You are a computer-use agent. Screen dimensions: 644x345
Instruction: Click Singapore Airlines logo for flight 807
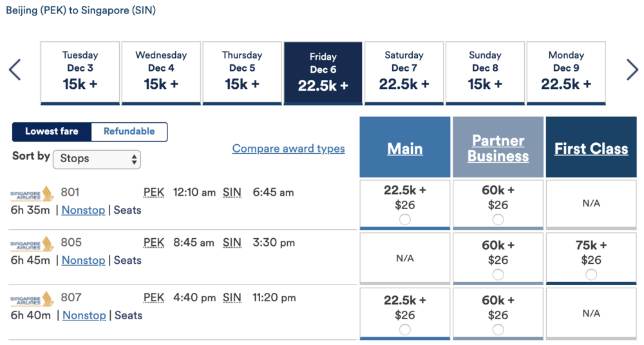pos(32,299)
